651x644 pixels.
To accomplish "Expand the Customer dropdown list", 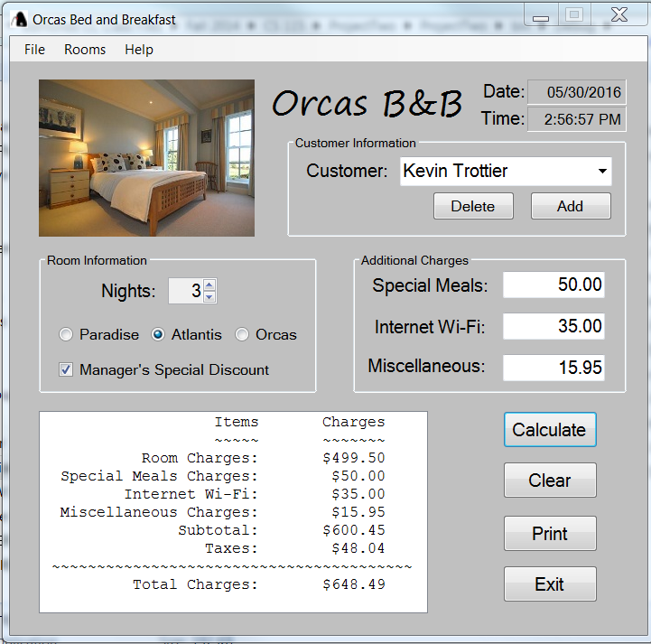I will 601,172.
